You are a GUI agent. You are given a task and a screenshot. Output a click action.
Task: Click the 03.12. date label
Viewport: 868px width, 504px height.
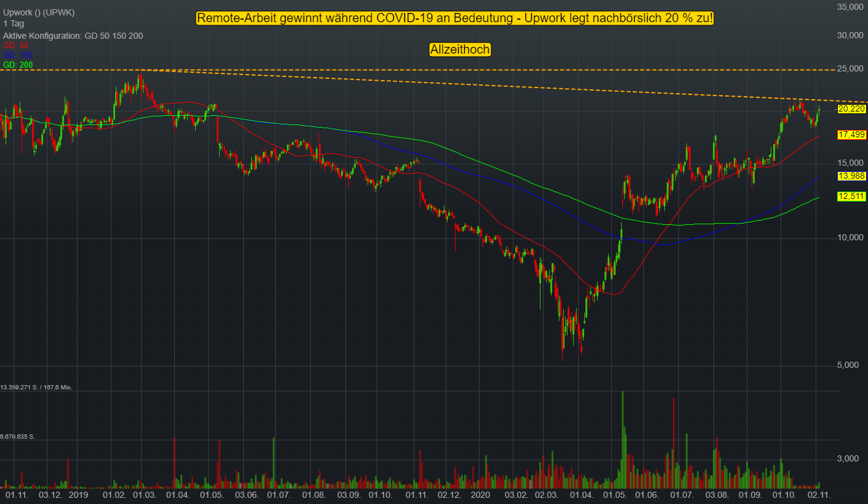pos(50,495)
